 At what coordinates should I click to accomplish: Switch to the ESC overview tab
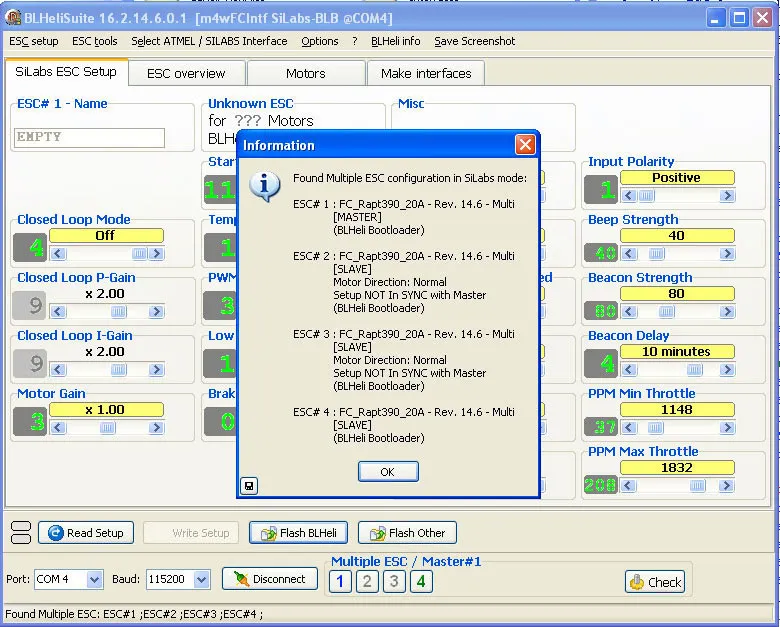coord(186,73)
